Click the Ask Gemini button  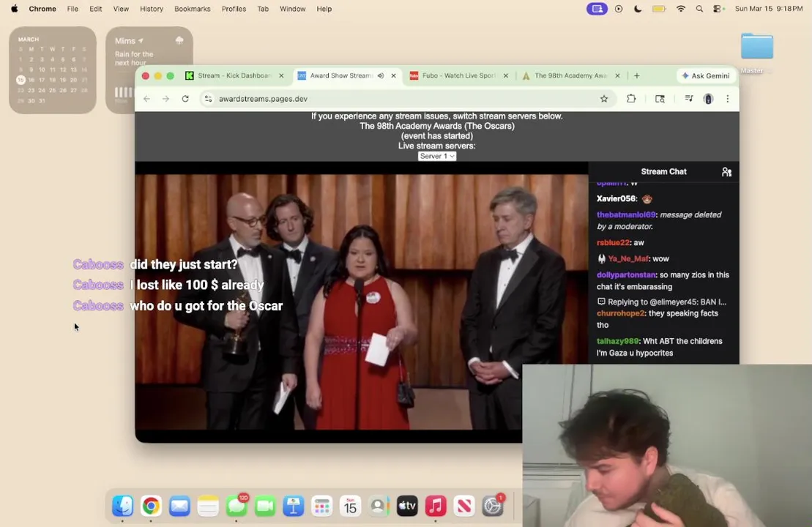point(707,75)
